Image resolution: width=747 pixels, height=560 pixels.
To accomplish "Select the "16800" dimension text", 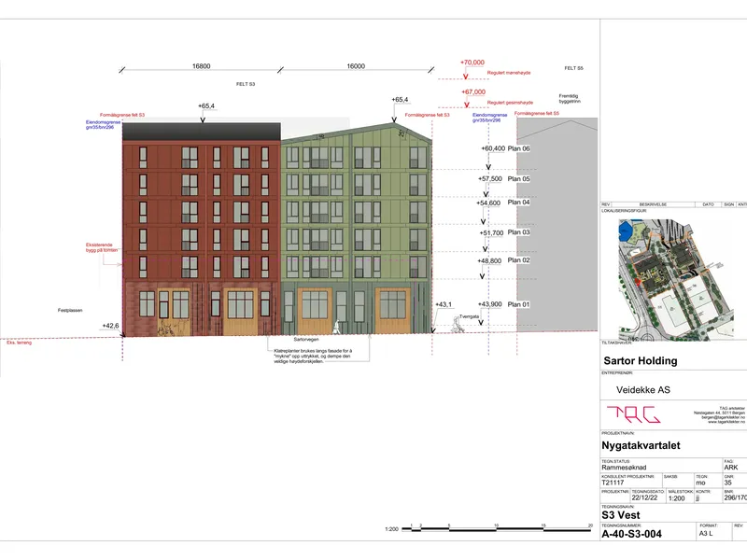I will (201, 66).
